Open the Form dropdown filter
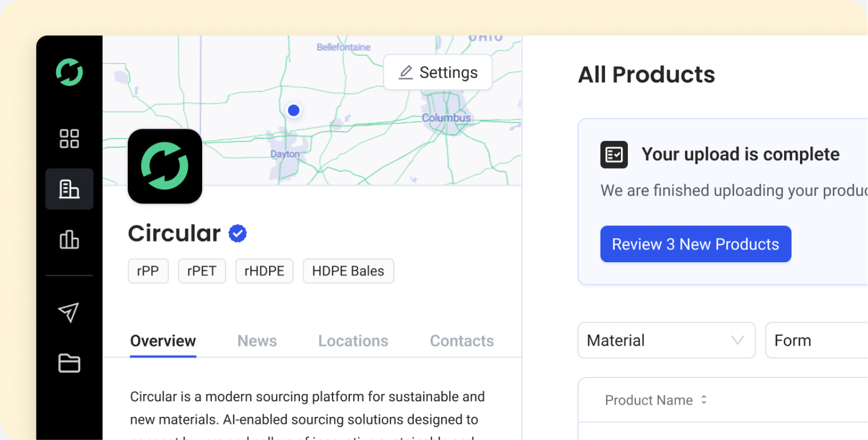The width and height of the screenshot is (868, 440). 816,340
